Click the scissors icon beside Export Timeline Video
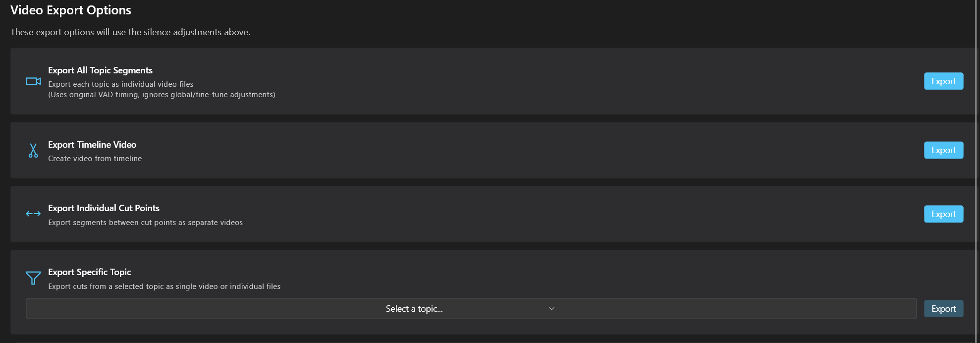Screen dimensions: 980x343 [x=33, y=150]
